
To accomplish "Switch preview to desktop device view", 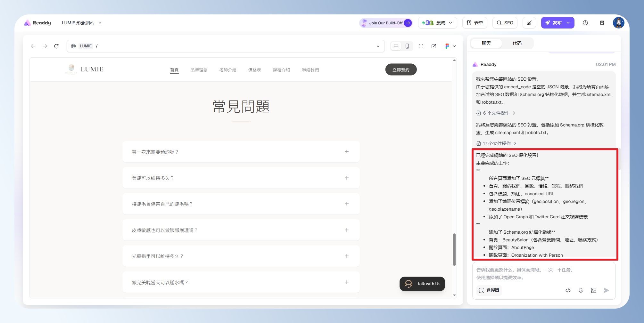I will click(x=396, y=46).
